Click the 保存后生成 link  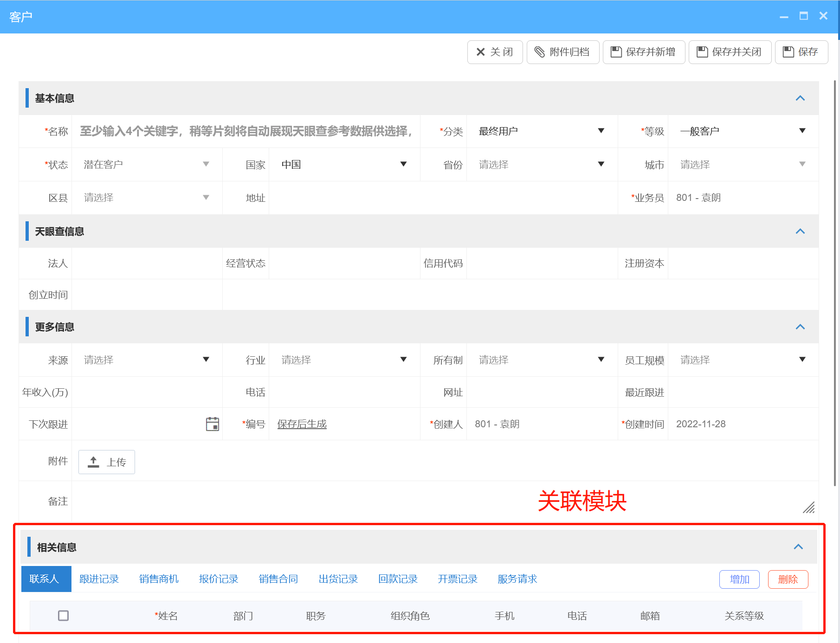click(302, 424)
